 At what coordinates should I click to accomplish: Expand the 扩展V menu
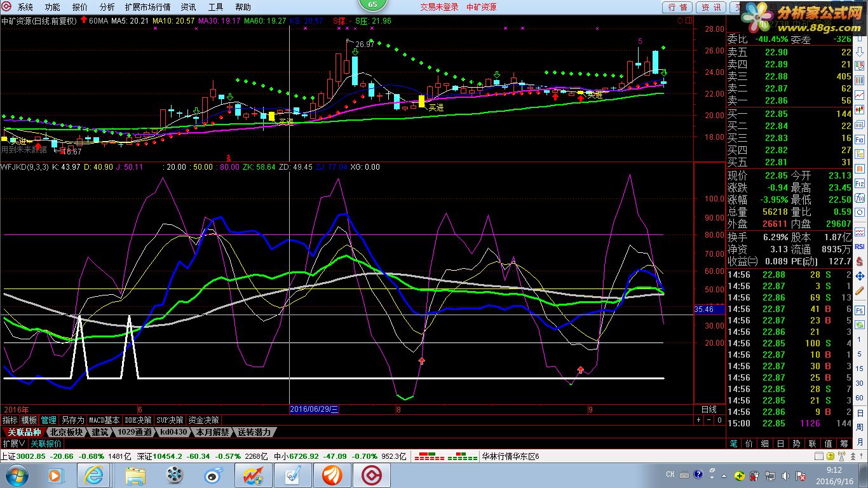pyautogui.click(x=13, y=444)
